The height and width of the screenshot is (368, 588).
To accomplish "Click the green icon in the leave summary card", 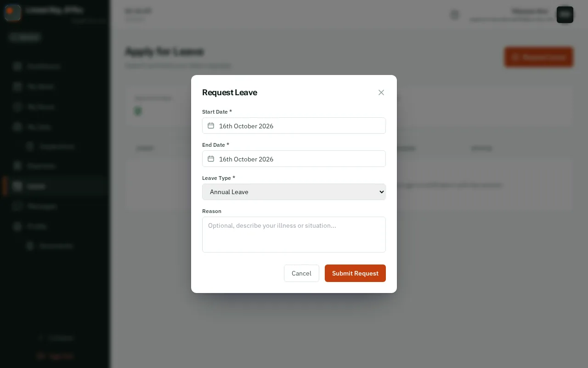I will pos(138,111).
